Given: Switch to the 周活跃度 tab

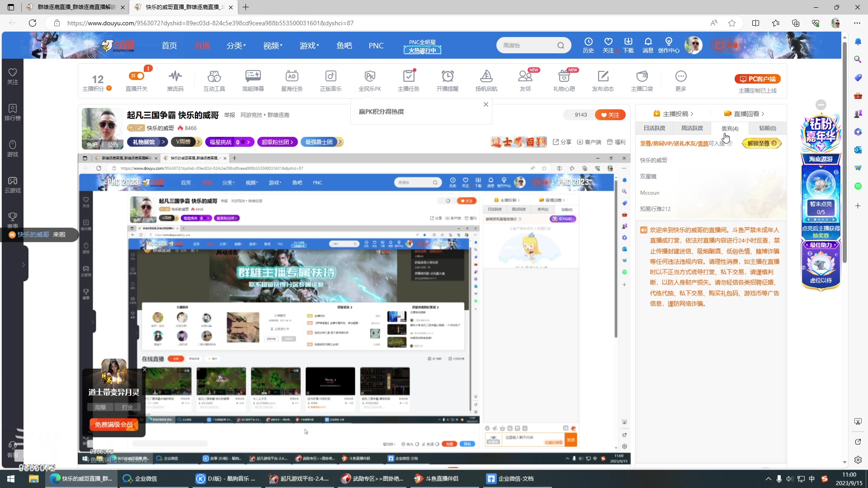Looking at the screenshot, I should [692, 128].
